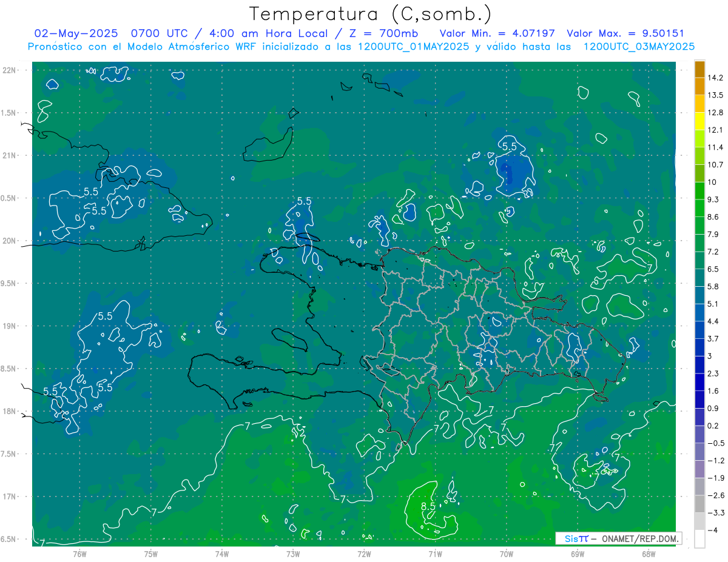Click '1200UTC_03MAY2025' valid-until time text

pos(638,47)
